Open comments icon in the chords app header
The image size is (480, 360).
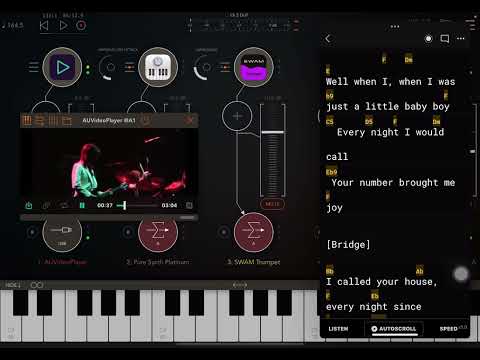(x=445, y=39)
